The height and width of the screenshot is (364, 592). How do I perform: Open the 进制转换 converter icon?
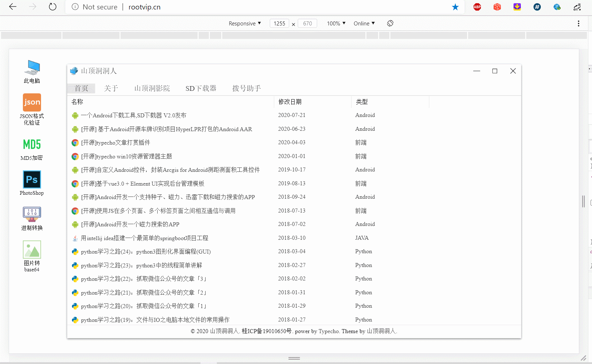(x=32, y=218)
